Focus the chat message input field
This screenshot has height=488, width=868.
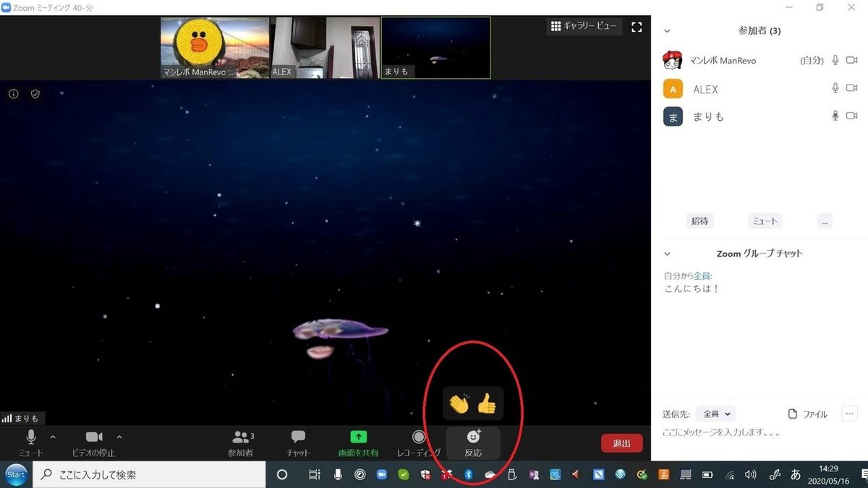(x=759, y=434)
